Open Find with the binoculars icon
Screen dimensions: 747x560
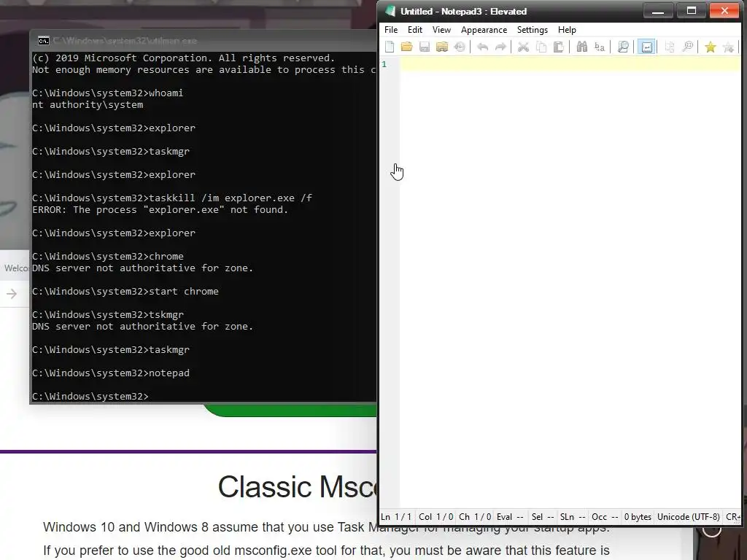pos(581,47)
